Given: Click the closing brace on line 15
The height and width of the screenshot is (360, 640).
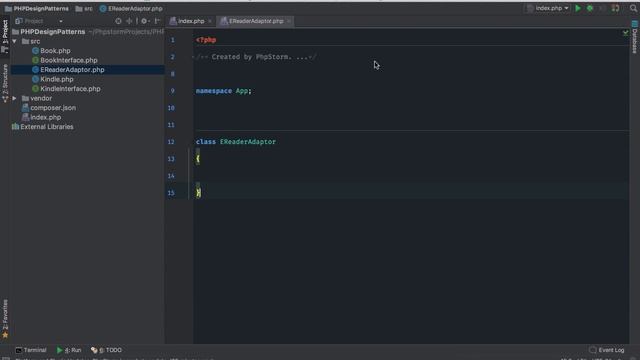Looking at the screenshot, I should click(198, 193).
